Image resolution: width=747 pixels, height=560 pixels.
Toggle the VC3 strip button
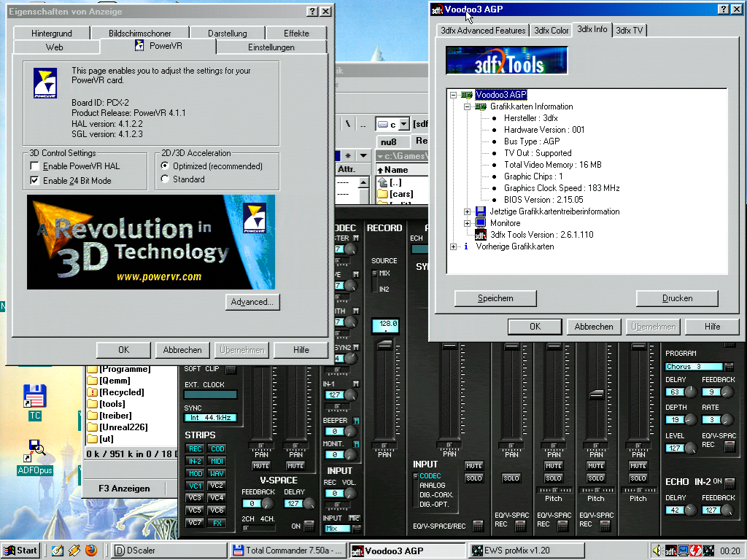[x=195, y=497]
